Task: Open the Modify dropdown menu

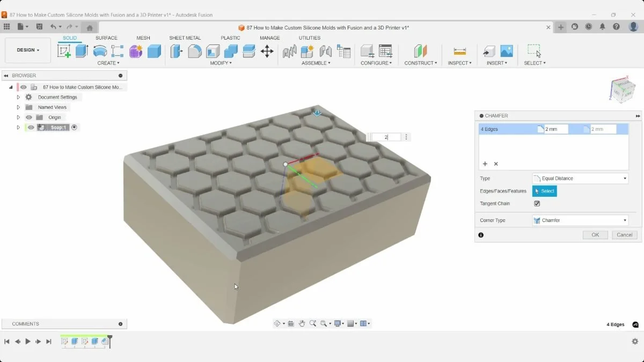Action: pos(221,63)
